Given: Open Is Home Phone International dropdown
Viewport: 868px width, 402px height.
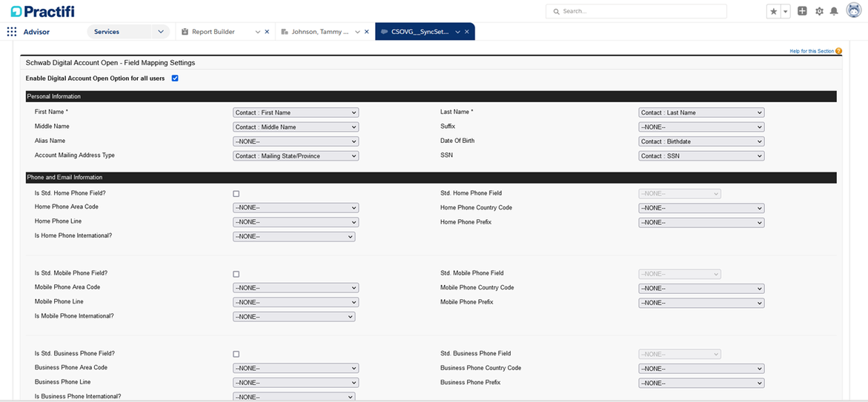Looking at the screenshot, I should point(294,237).
